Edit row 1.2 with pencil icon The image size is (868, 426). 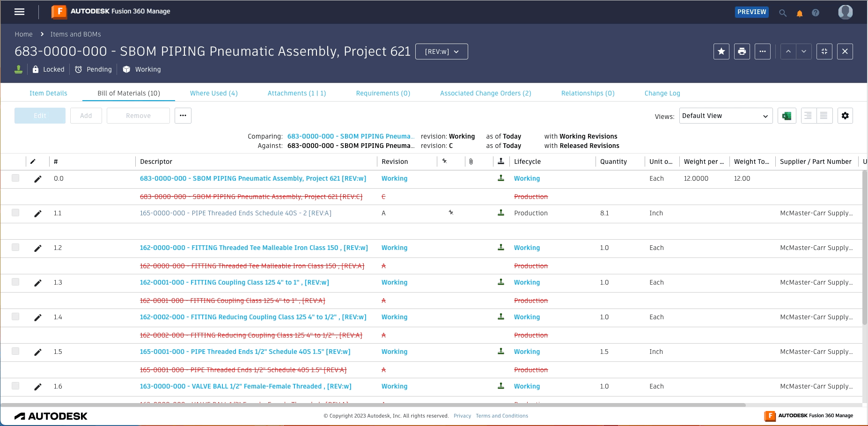38,248
